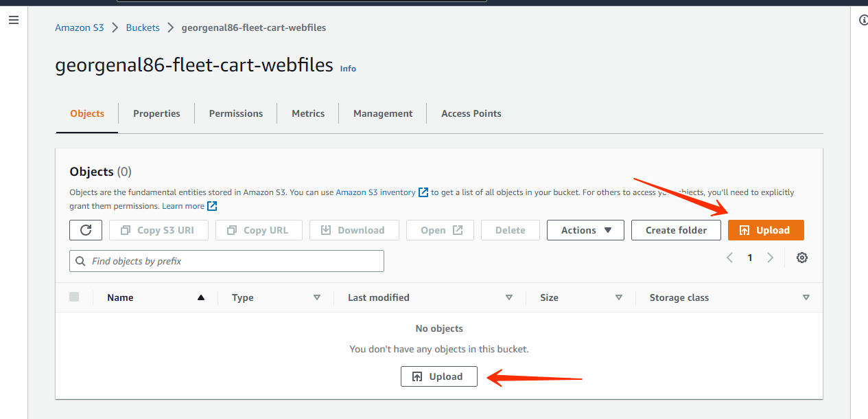This screenshot has height=419, width=868.
Task: Click the Copy URL button
Action: point(259,230)
